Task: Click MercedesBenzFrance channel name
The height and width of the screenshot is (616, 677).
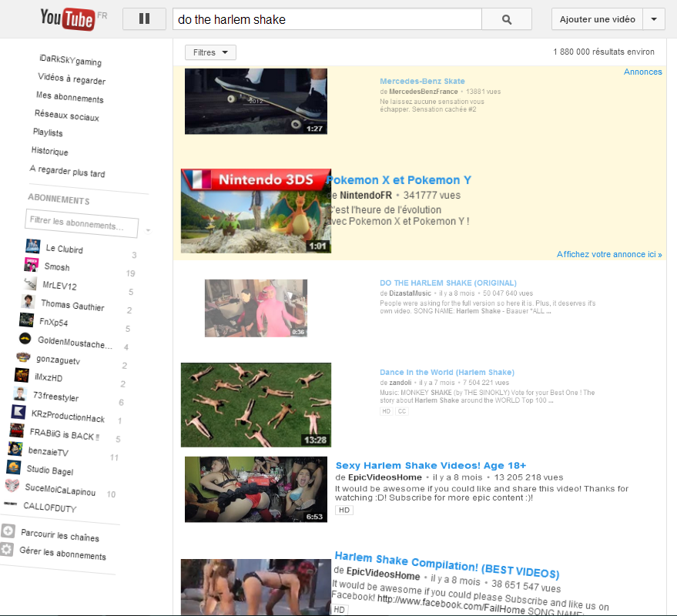Action: 423,92
